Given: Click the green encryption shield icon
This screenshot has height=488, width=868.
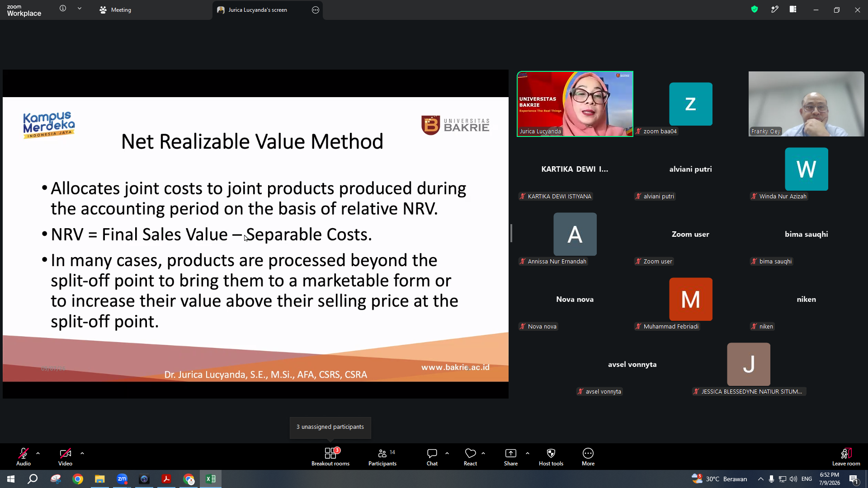Looking at the screenshot, I should pyautogui.click(x=755, y=9).
